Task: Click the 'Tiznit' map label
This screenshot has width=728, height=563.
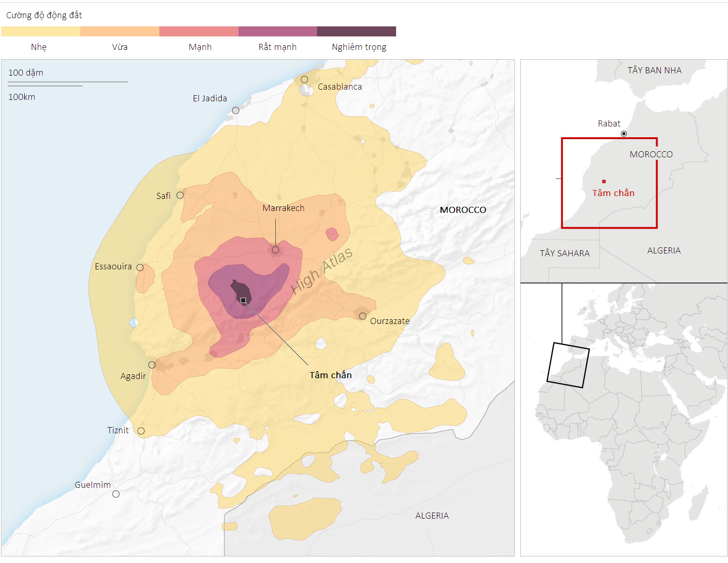Action: (118, 430)
